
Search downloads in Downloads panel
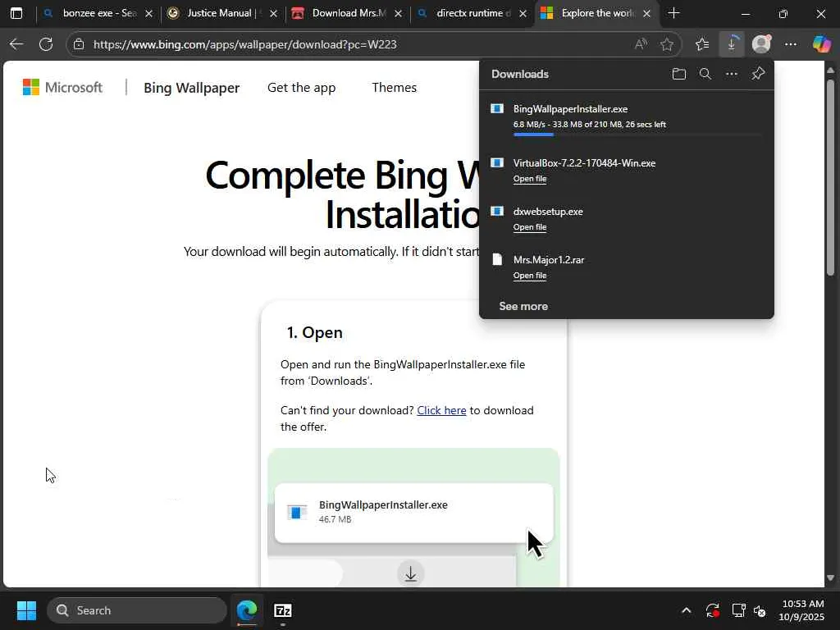[705, 74]
